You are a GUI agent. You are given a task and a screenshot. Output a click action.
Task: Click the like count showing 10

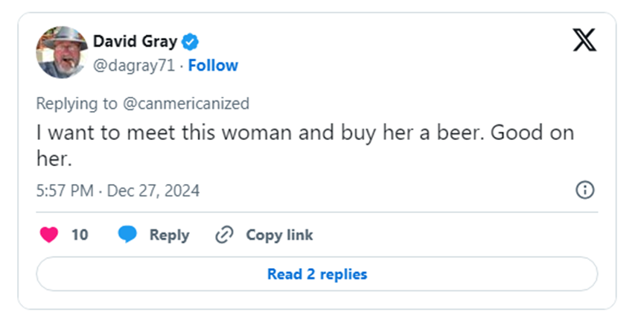pyautogui.click(x=80, y=235)
